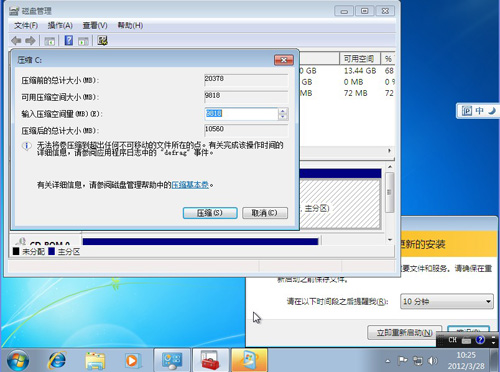
Task: Select the hatched 主分区 partition block
Action: coord(340,204)
